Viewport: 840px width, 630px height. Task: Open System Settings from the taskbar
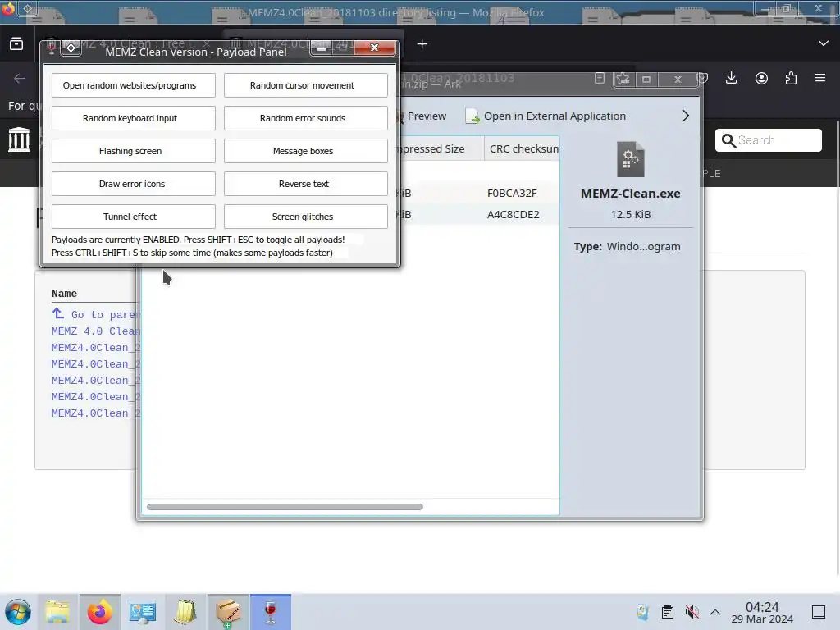(x=143, y=612)
